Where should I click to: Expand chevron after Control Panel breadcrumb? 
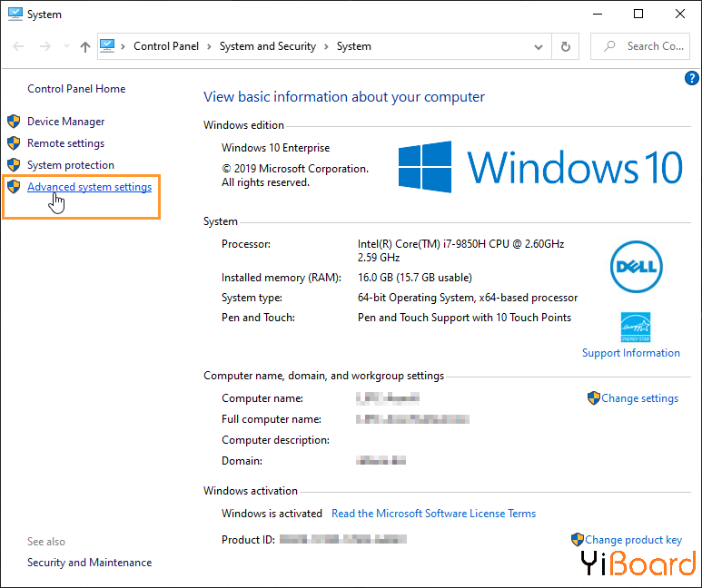(209, 46)
